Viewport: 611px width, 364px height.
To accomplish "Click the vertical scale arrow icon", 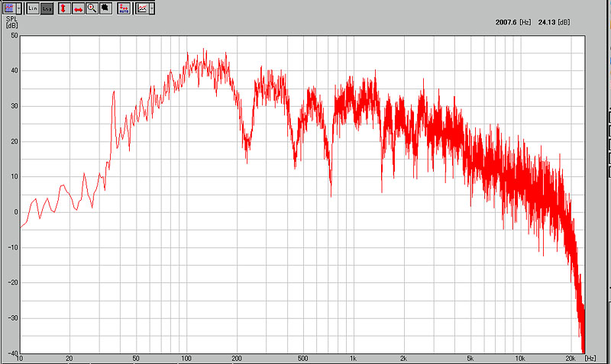I will click(64, 8).
